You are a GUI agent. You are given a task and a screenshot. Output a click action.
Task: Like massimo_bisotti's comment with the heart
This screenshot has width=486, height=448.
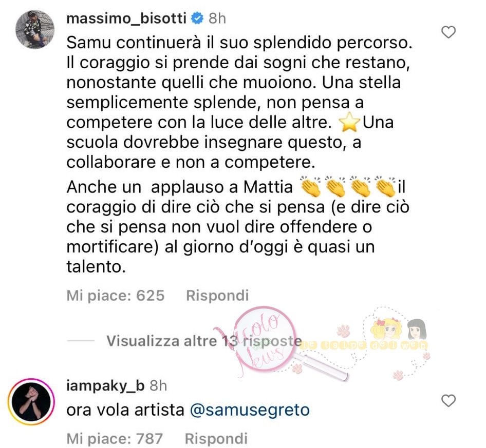448,32
